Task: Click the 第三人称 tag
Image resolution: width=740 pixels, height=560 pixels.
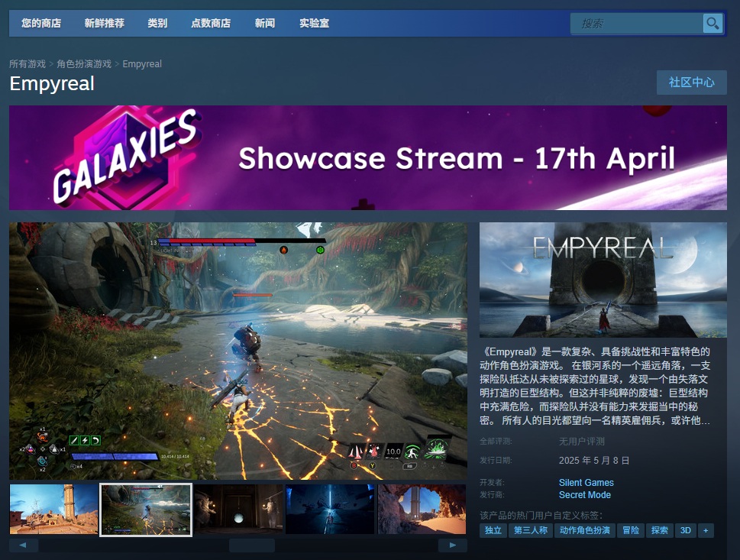Action: [x=531, y=530]
